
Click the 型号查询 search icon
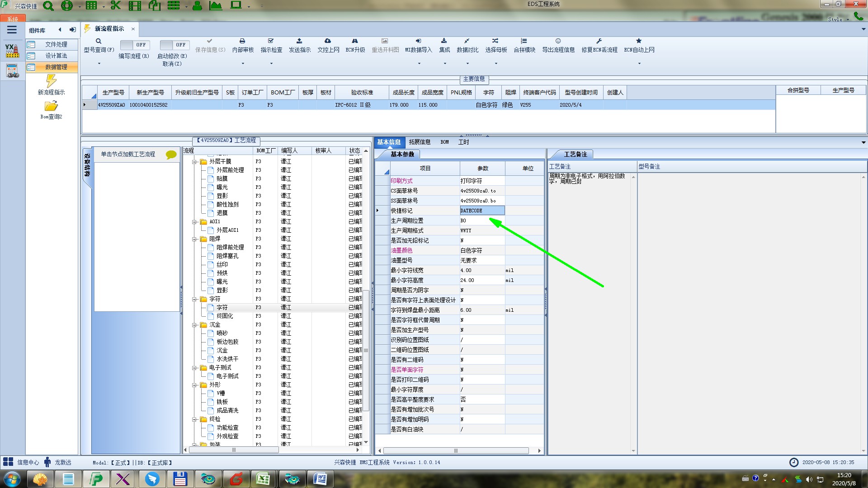coord(99,41)
